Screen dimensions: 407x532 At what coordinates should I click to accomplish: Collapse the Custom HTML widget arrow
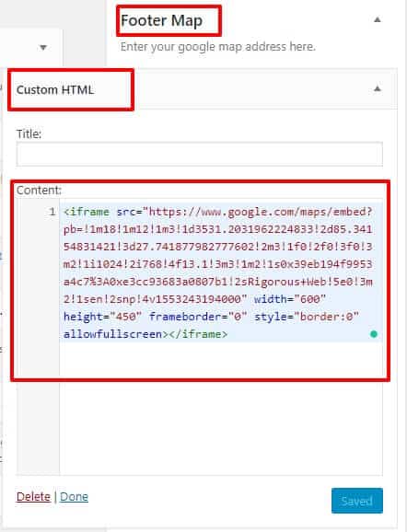(378, 89)
